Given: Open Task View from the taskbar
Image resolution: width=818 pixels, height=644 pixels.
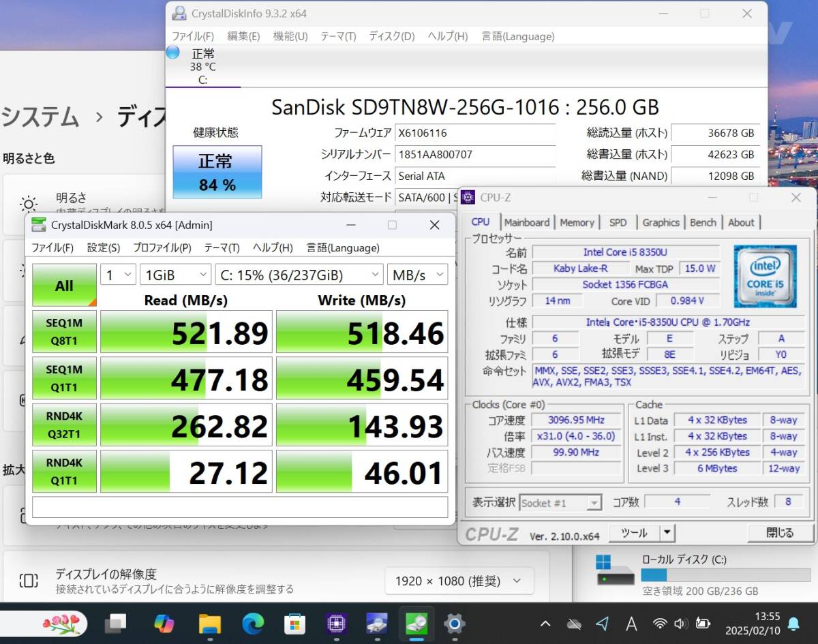Looking at the screenshot, I should point(116,623).
